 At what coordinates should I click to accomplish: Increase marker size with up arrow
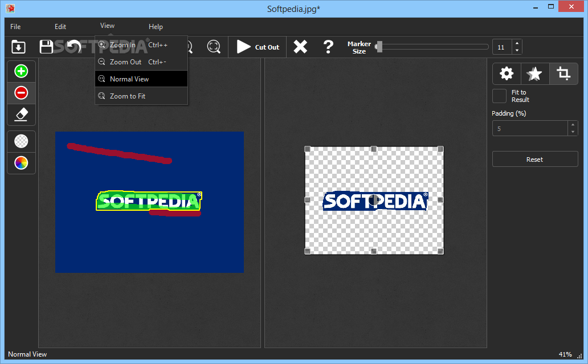coord(517,43)
